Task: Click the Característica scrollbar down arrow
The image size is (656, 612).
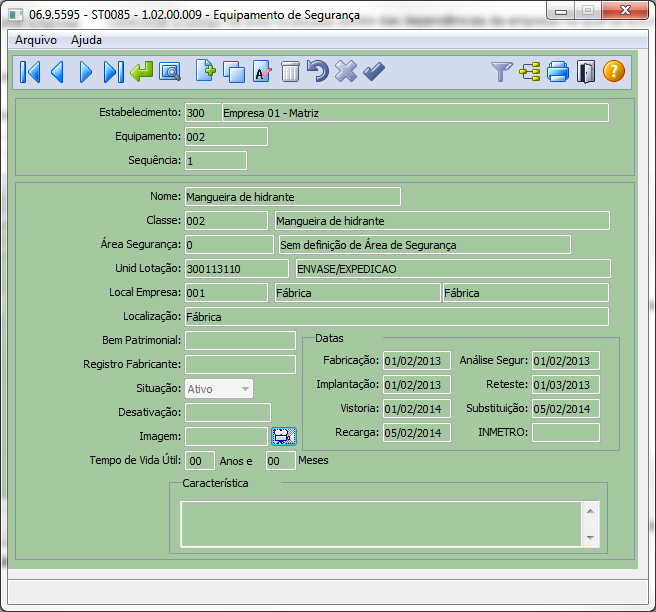Action: coord(590,538)
